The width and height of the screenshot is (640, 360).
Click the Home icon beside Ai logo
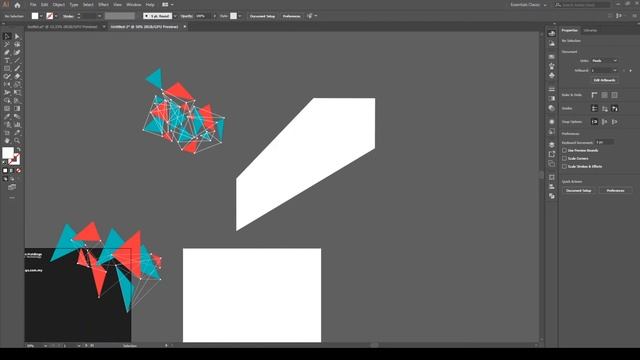[x=17, y=5]
